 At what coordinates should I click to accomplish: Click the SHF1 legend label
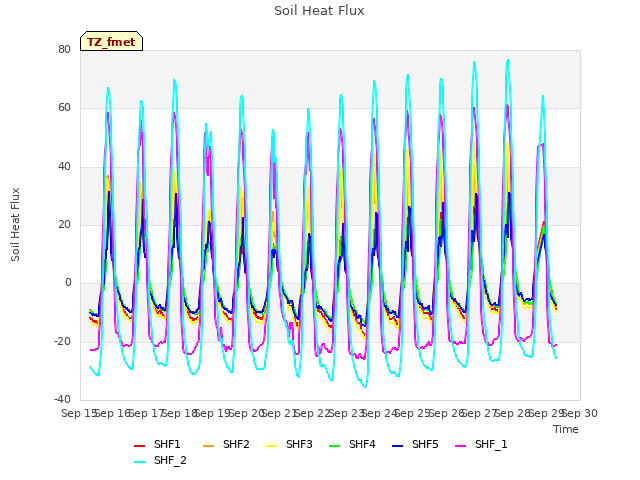pos(167,444)
